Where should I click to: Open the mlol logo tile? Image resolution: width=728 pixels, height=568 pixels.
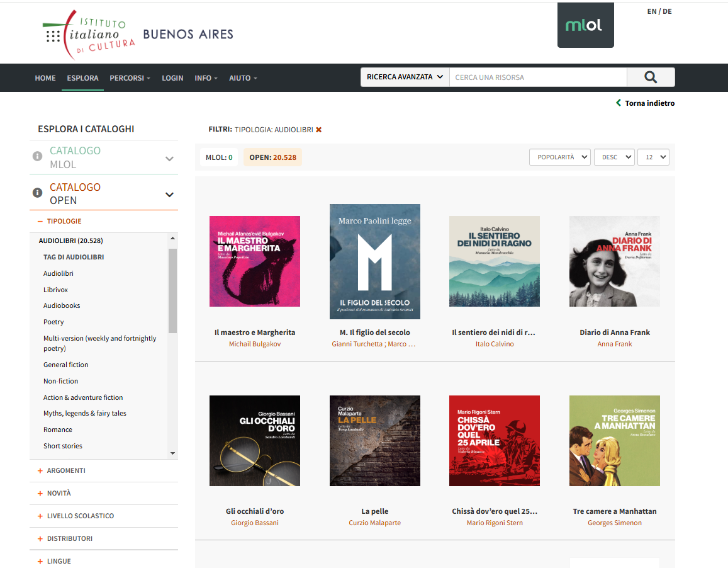pyautogui.click(x=585, y=25)
